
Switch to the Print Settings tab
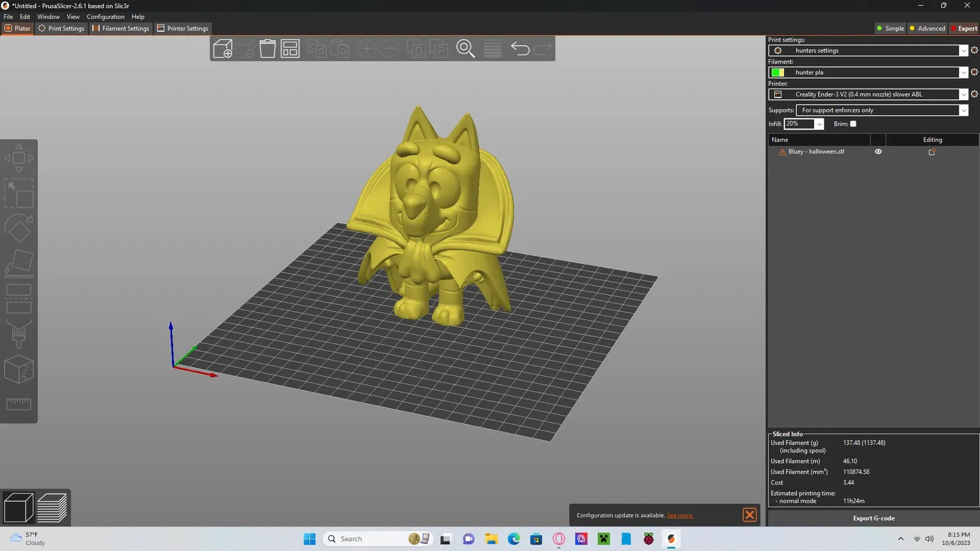[61, 28]
